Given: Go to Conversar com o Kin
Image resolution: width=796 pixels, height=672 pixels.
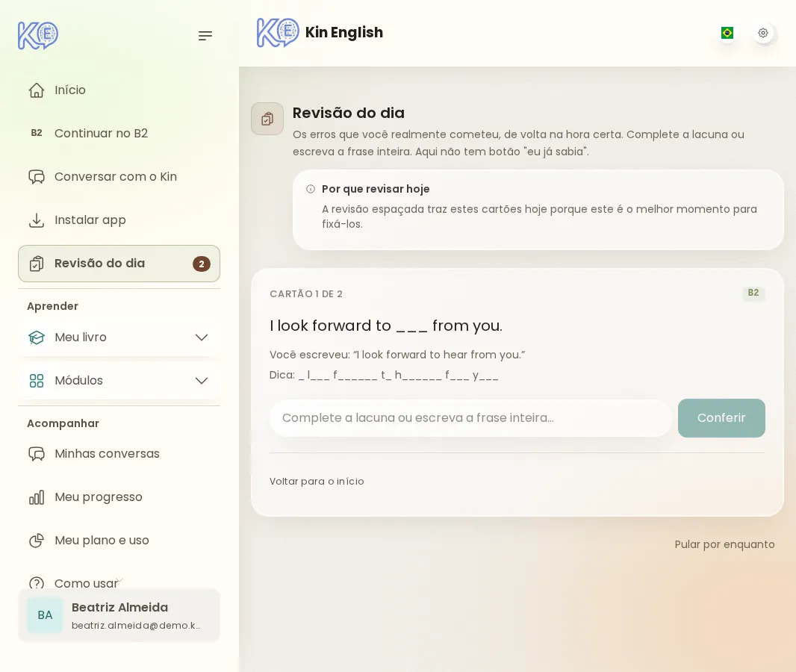Looking at the screenshot, I should coord(119,177).
